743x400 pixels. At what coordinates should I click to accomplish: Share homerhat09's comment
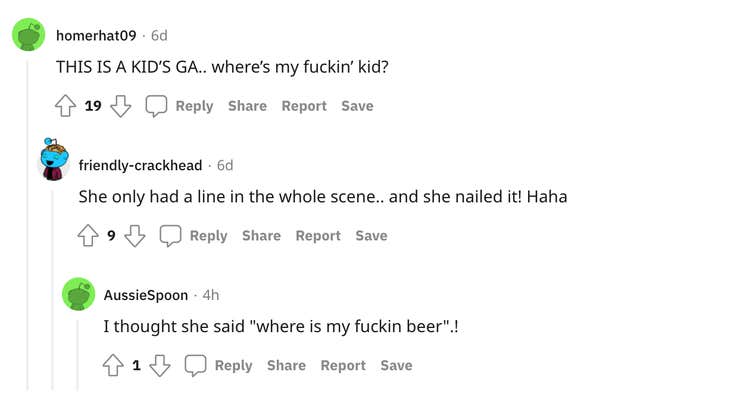[x=247, y=106]
